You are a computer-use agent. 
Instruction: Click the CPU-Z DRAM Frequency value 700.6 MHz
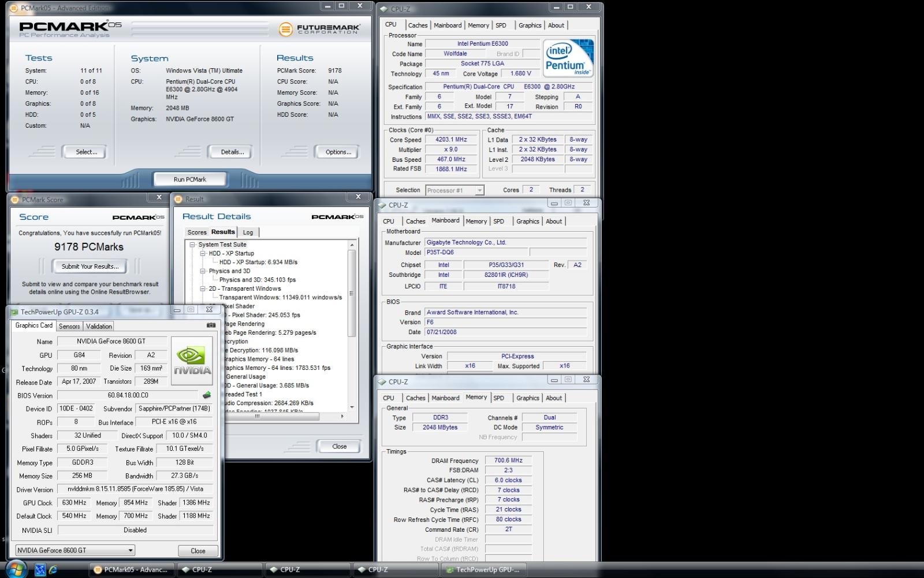[x=509, y=461]
